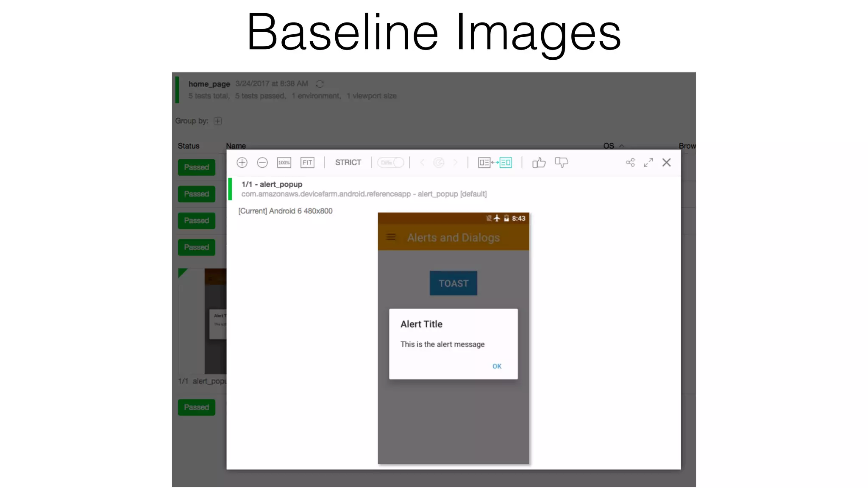
Task: Open the hamburger menu in app screenshot
Action: (391, 237)
